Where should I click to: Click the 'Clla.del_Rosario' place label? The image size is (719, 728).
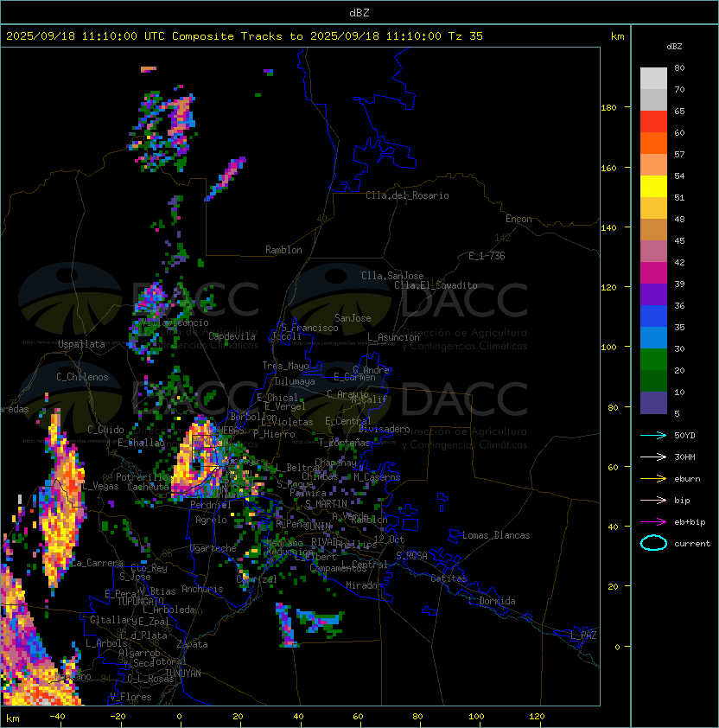click(x=407, y=195)
